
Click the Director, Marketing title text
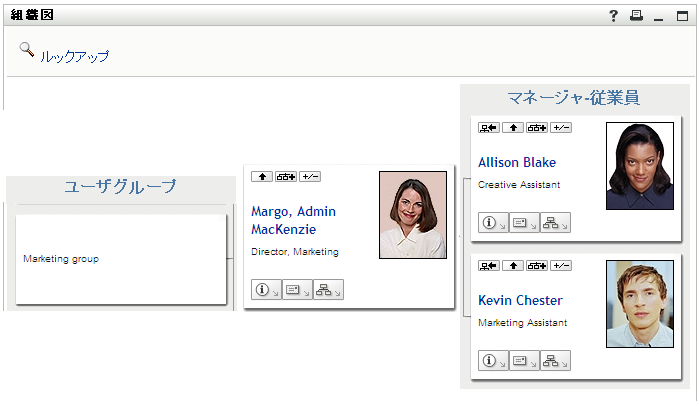pos(295,252)
